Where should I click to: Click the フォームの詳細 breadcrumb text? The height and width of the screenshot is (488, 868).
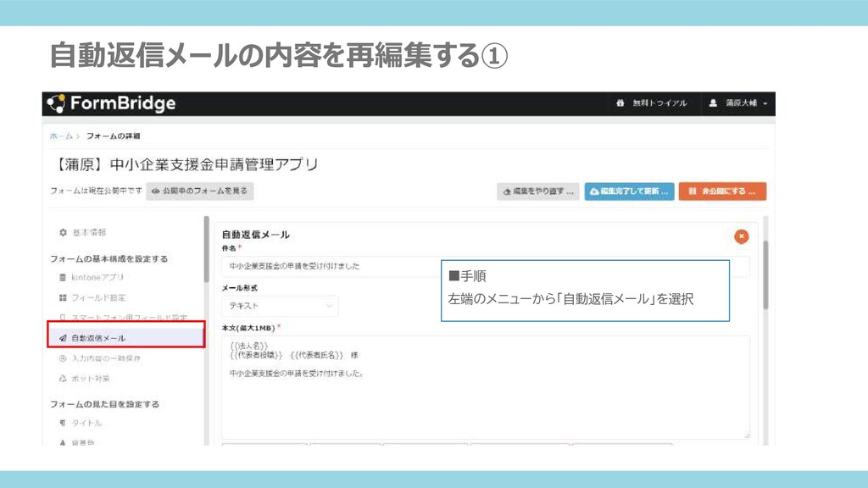tap(113, 136)
